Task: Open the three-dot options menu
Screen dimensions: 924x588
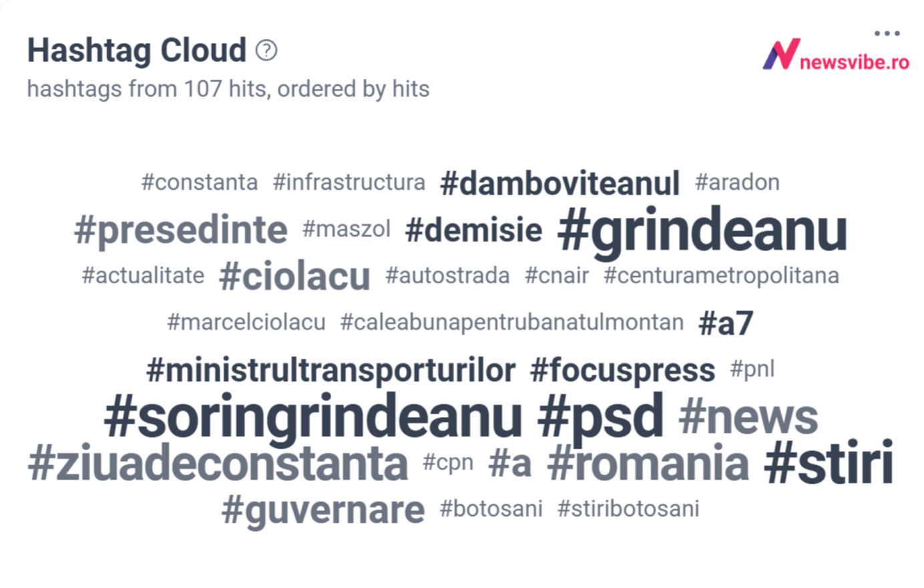Action: click(x=887, y=33)
